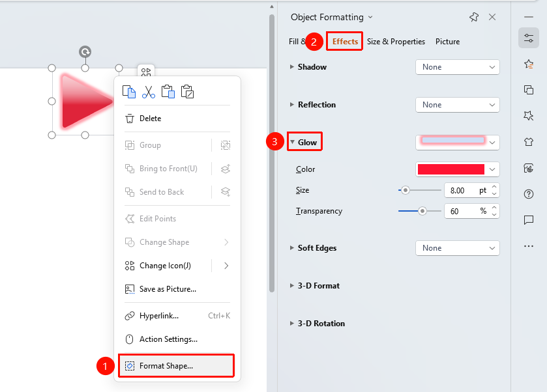Open the help question mark icon

coord(529,194)
